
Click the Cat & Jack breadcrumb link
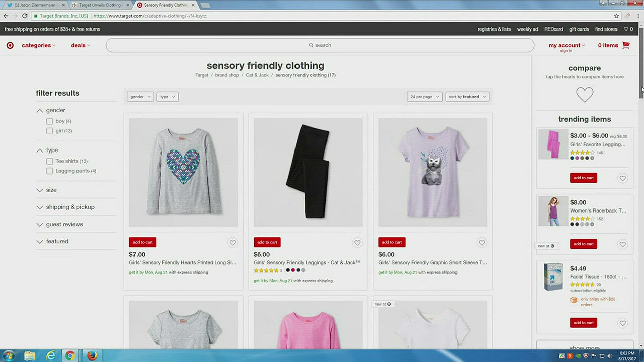click(x=257, y=75)
